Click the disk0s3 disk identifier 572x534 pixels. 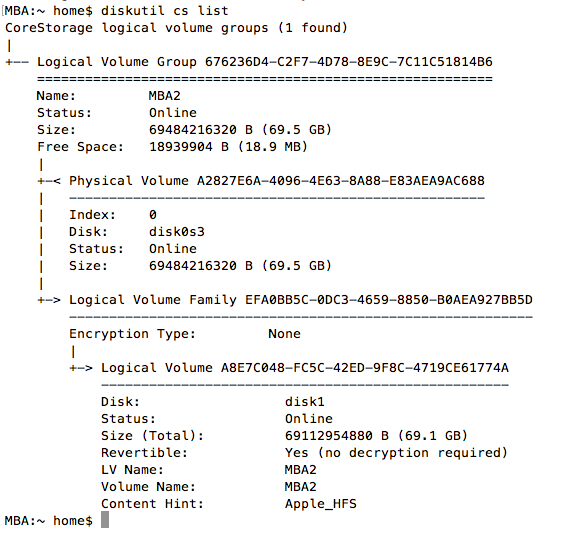point(177,232)
